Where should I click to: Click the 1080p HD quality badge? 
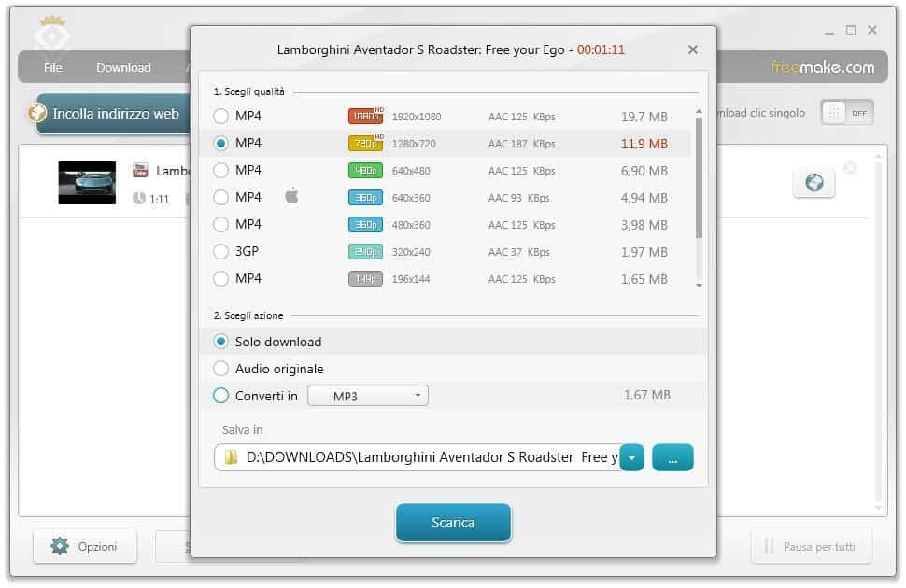(x=366, y=116)
